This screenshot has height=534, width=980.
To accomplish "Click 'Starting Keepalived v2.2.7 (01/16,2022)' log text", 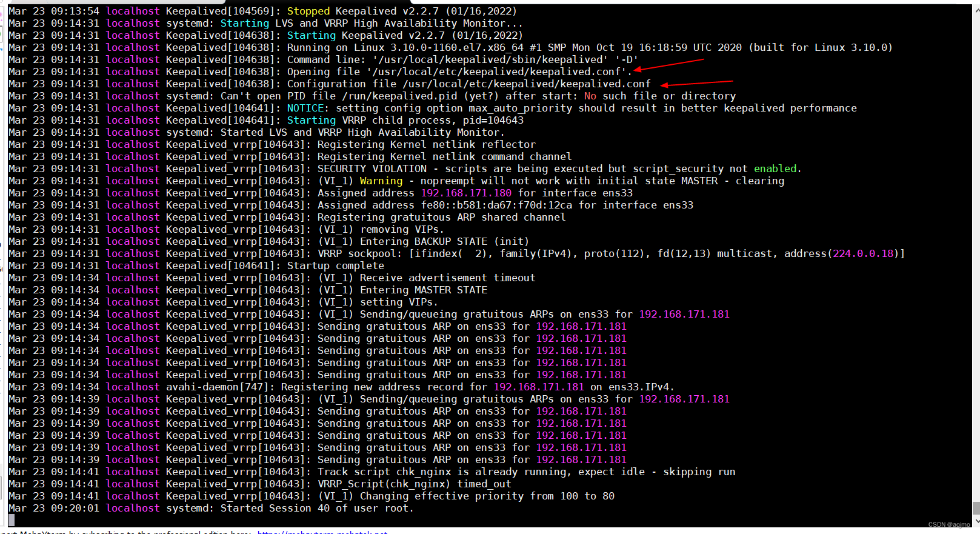I will click(x=405, y=35).
